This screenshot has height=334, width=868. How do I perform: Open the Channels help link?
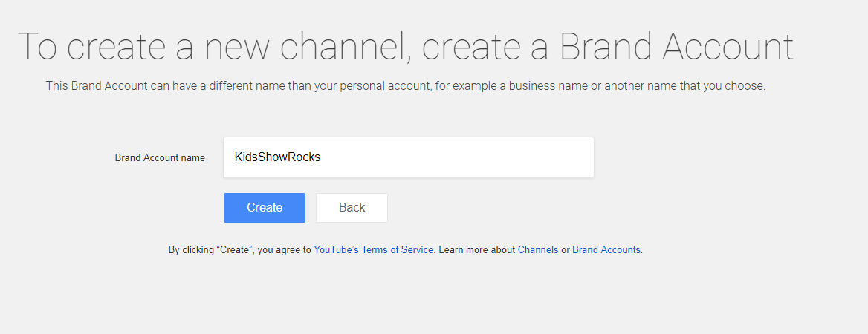pos(538,250)
